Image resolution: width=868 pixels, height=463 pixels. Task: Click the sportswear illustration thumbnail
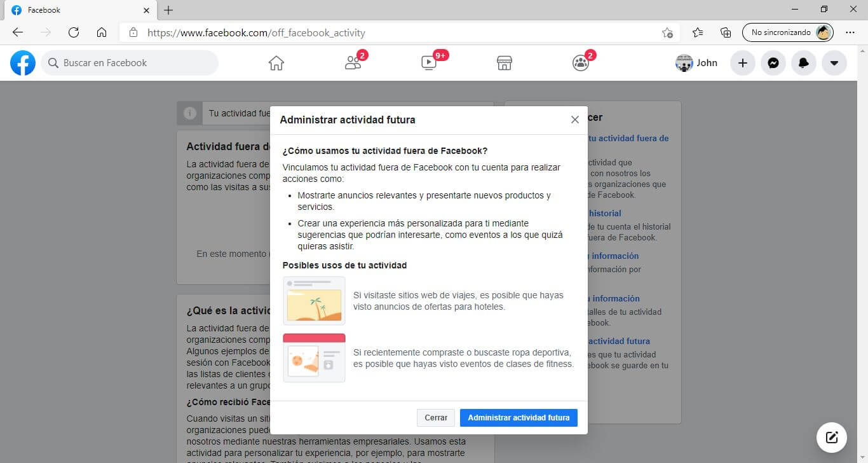(314, 357)
